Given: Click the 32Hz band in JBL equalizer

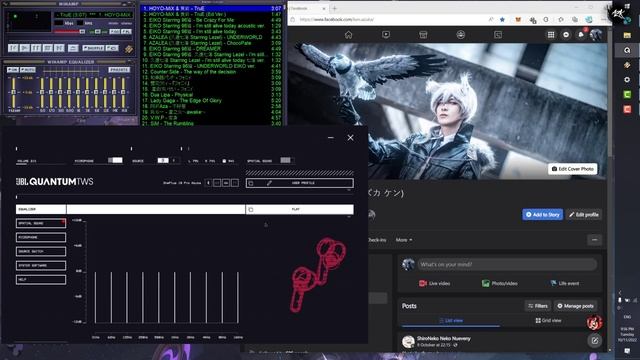Looking at the screenshot, I should (96, 298).
